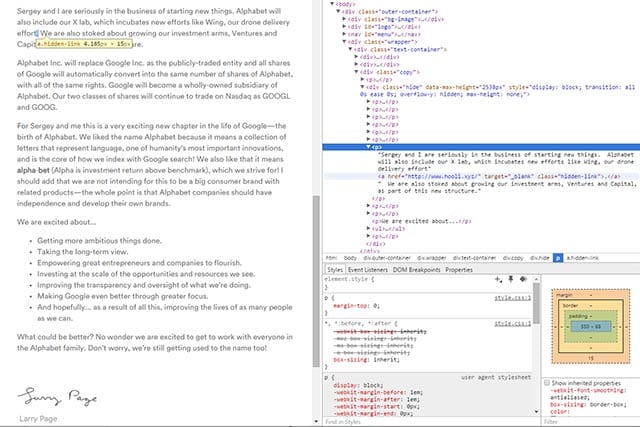Open style.css:1 link for p rule
The width and height of the screenshot is (640, 427).
coord(512,298)
